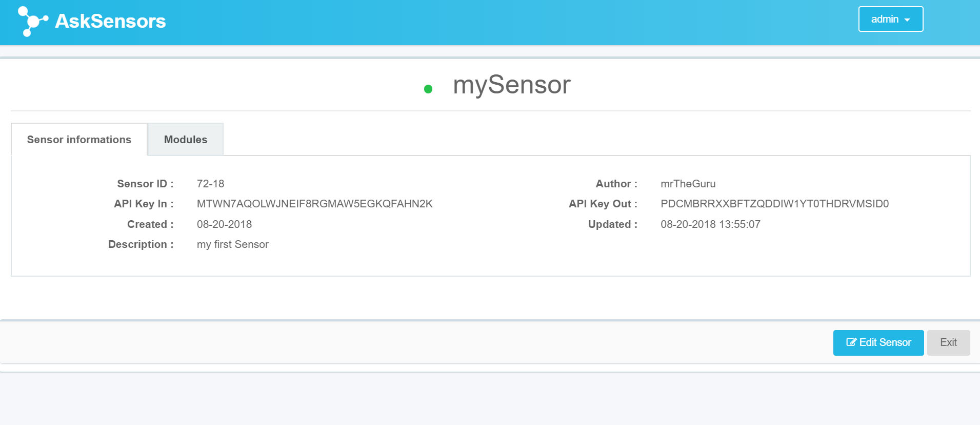
Task: Click the Sensor ID value 72-18
Action: point(210,184)
